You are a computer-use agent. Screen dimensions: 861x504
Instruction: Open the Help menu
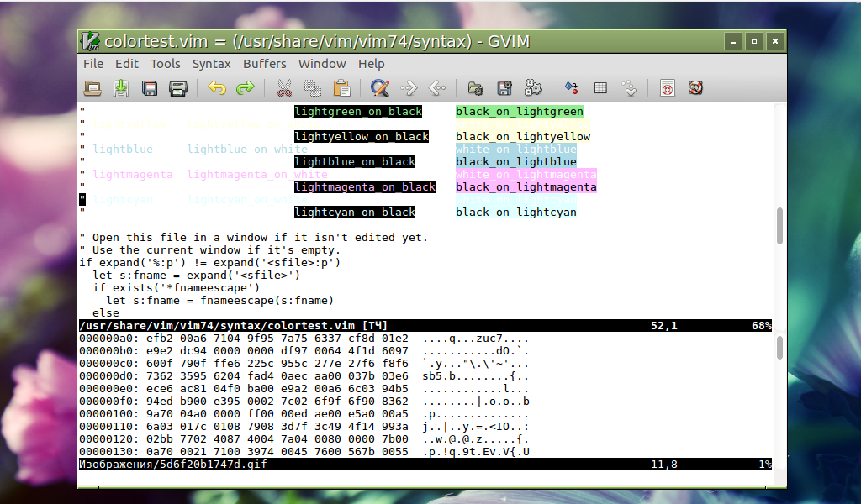[x=371, y=64]
